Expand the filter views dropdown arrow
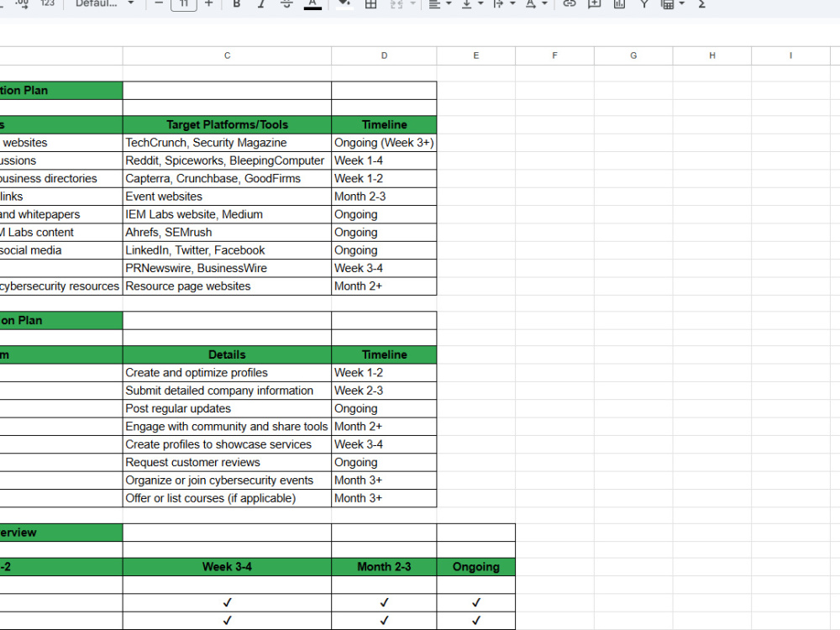The width and height of the screenshot is (840, 630). 682,3
